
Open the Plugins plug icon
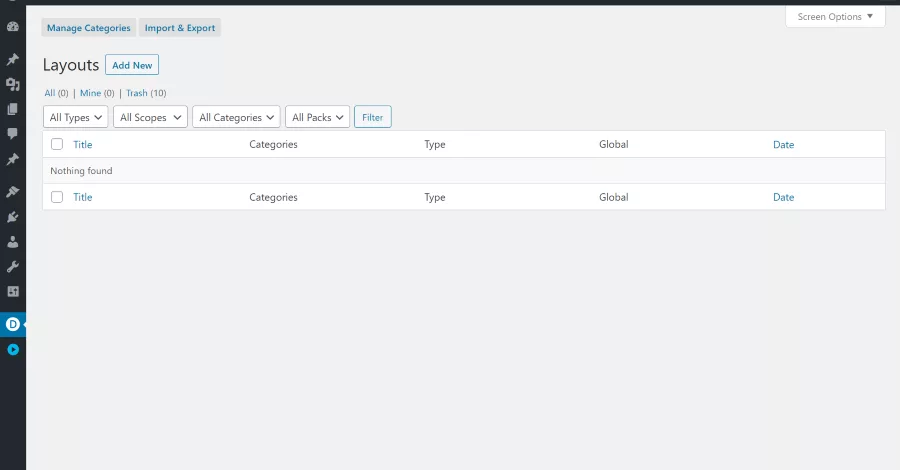click(13, 217)
